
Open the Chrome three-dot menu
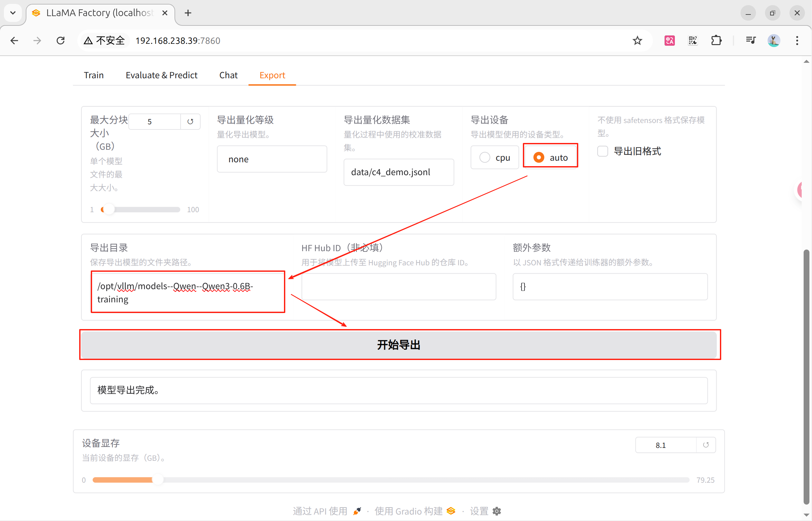797,41
